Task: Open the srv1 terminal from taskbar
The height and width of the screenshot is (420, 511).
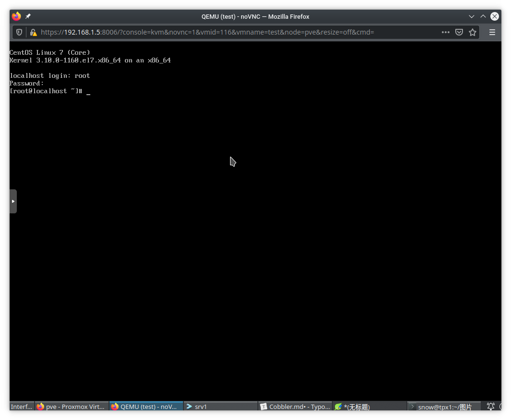Action: tap(220, 407)
